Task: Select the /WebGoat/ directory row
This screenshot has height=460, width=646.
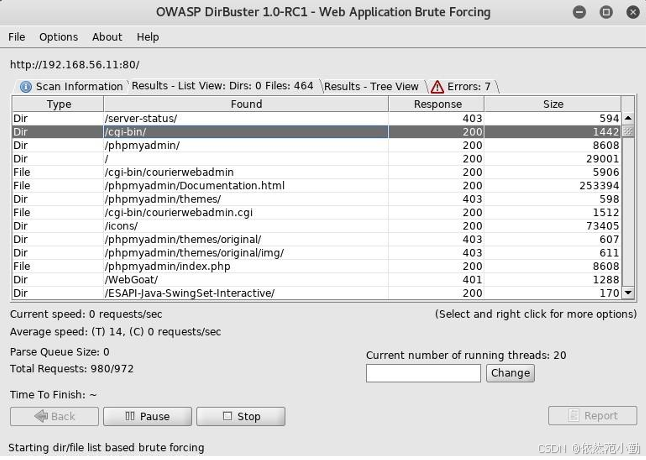Action: (x=316, y=280)
